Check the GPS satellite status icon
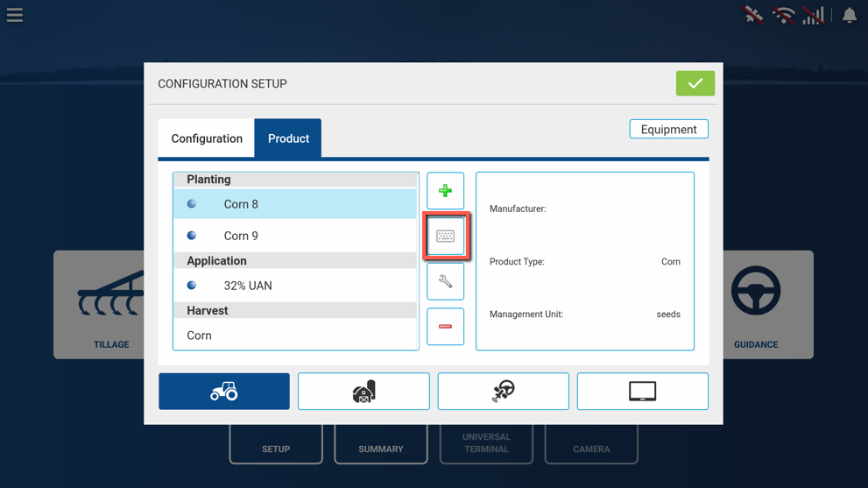868x488 pixels. pyautogui.click(x=752, y=15)
